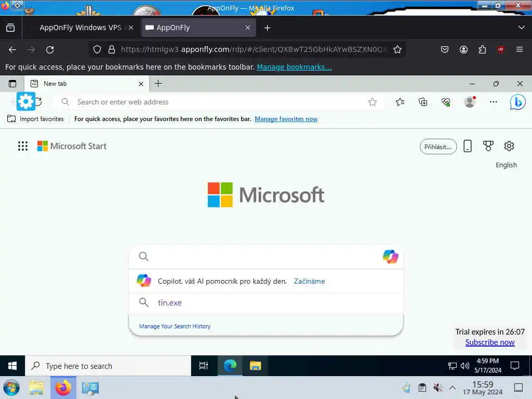Open Edge Favorites list icon

click(x=400, y=102)
